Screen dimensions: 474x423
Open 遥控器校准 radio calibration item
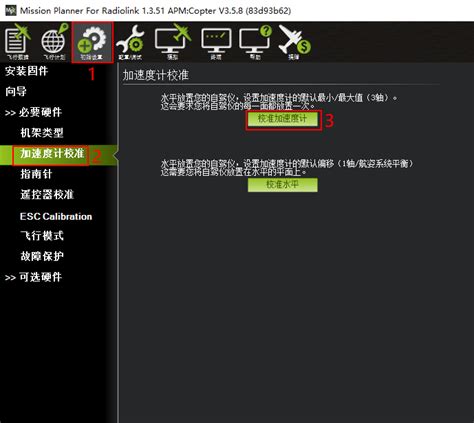tap(47, 195)
